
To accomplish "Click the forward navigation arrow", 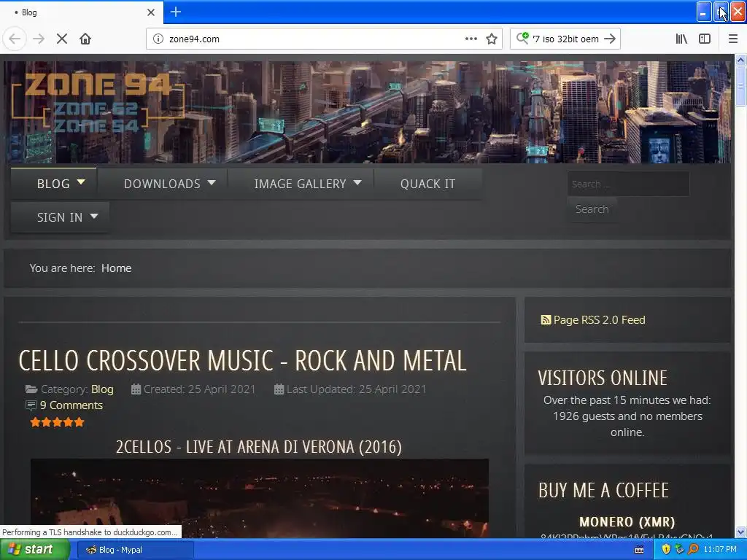I will 39,39.
